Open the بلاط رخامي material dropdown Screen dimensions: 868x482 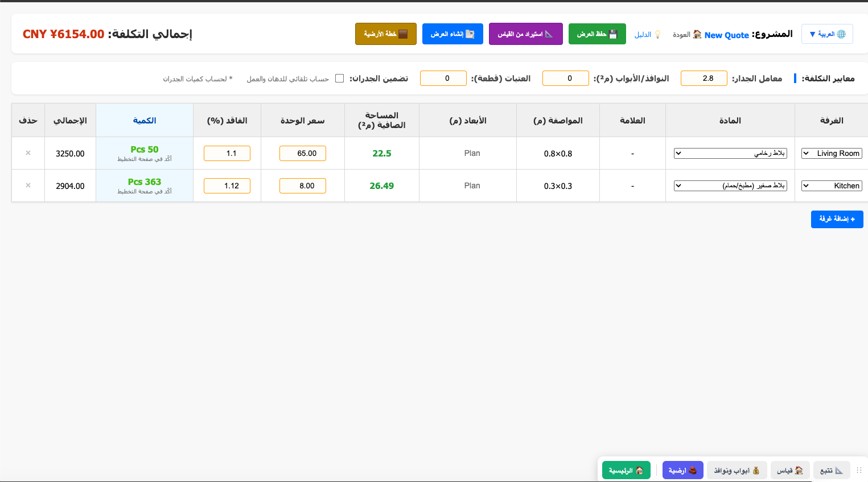click(x=730, y=153)
